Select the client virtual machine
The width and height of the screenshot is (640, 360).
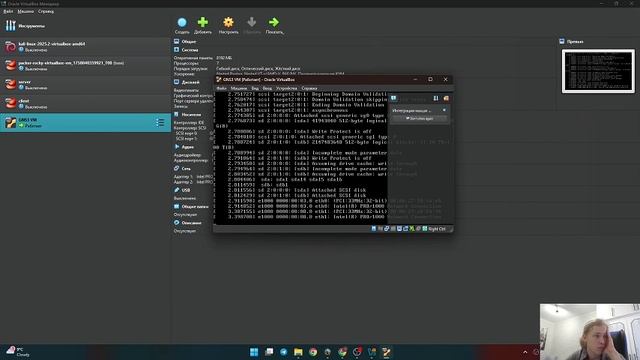[85, 103]
